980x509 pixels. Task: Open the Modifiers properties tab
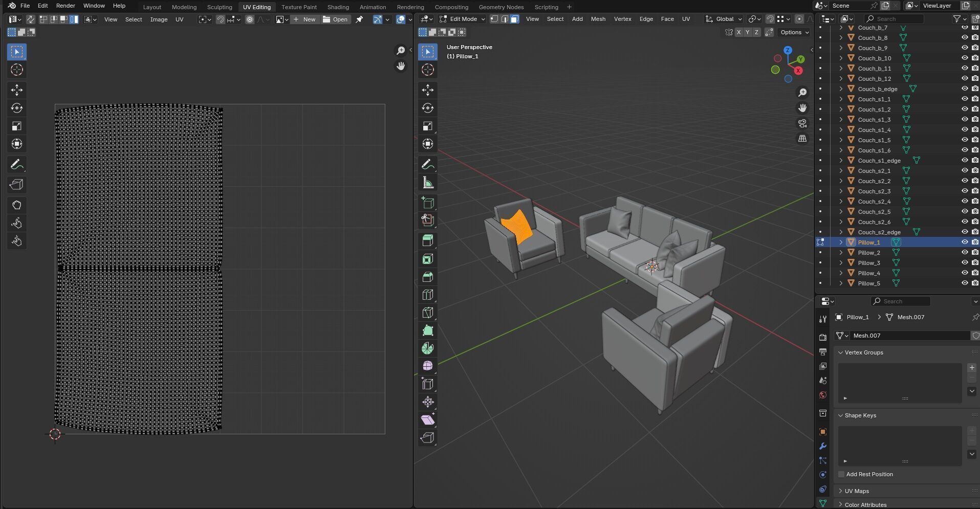(x=823, y=446)
